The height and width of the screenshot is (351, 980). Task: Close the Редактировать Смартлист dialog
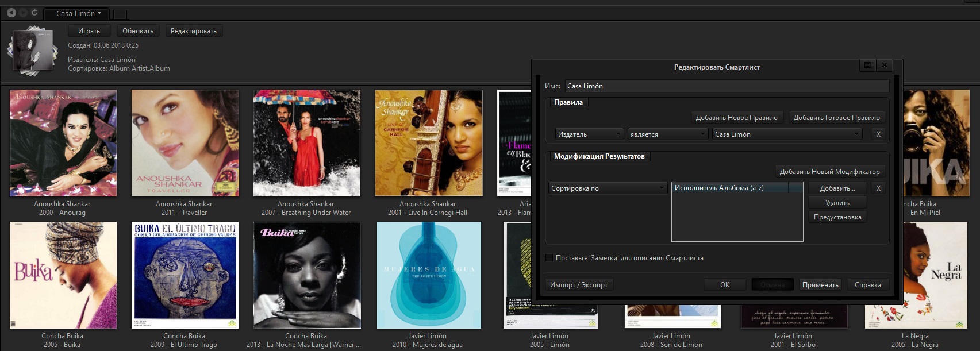tap(885, 65)
